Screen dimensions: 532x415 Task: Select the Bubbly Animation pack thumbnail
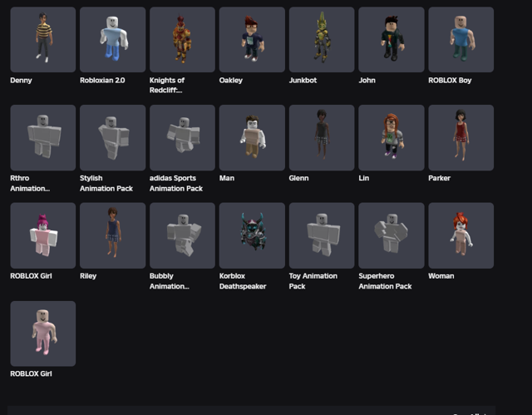[183, 235]
